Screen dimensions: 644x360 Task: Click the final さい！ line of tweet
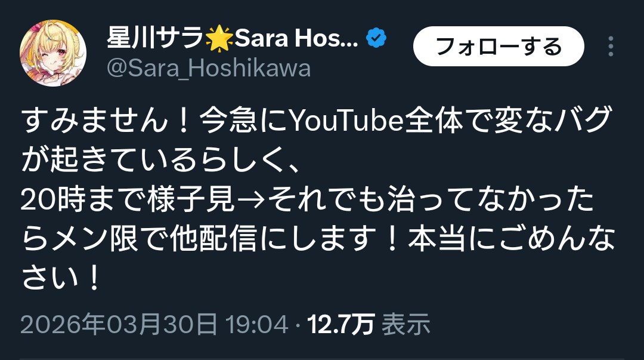(x=60, y=279)
